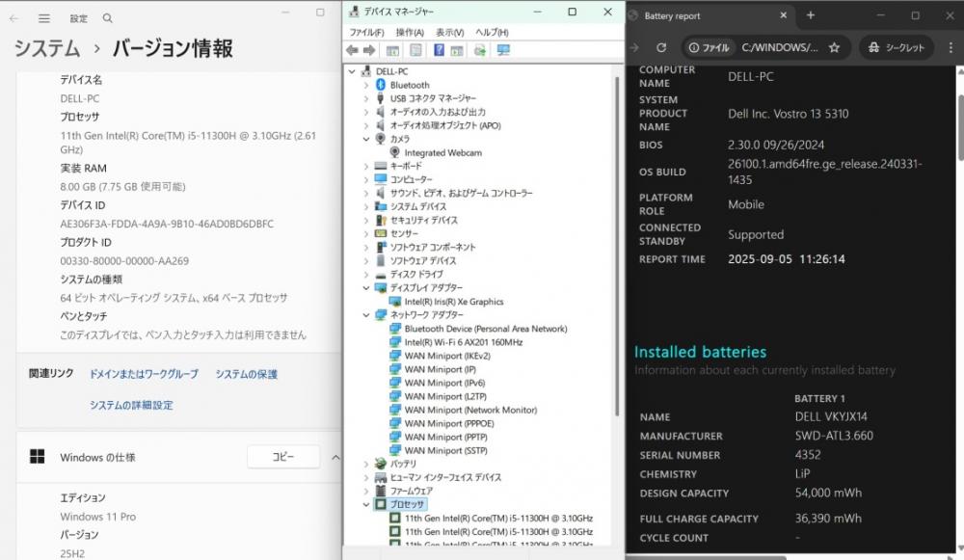Click the browser page vertical scrollbar
The height and width of the screenshot is (560, 964).
[x=960, y=129]
